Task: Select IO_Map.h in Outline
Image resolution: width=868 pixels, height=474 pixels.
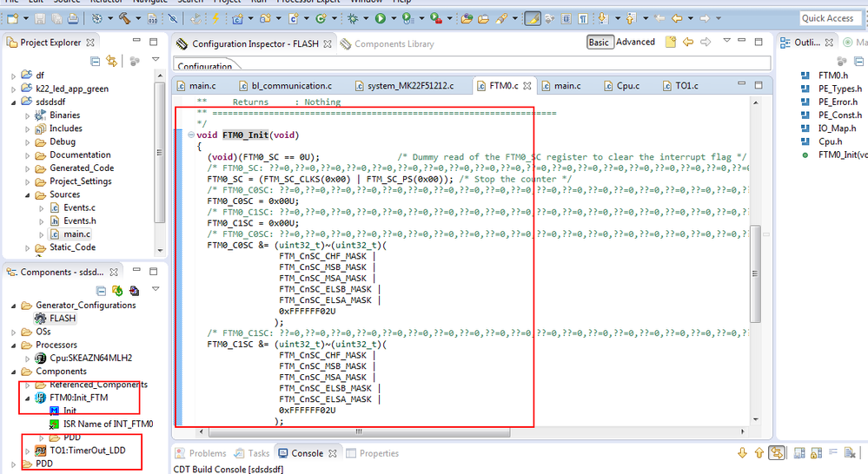Action: pyautogui.click(x=829, y=128)
